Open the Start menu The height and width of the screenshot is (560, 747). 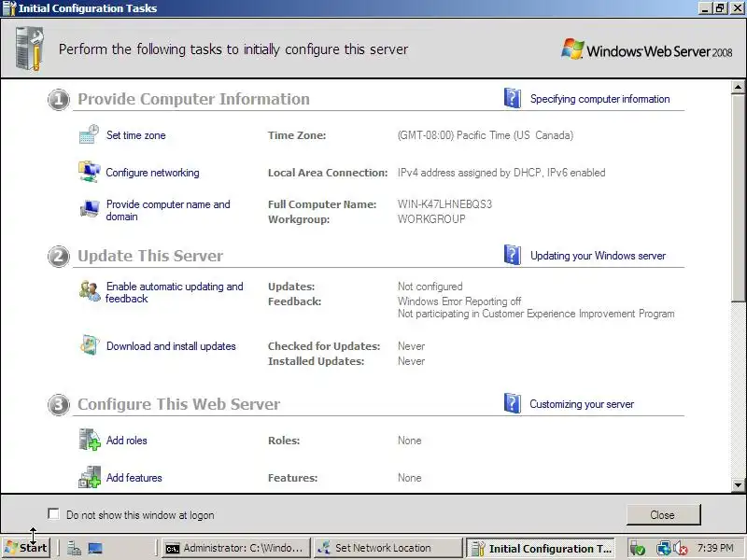click(x=26, y=548)
